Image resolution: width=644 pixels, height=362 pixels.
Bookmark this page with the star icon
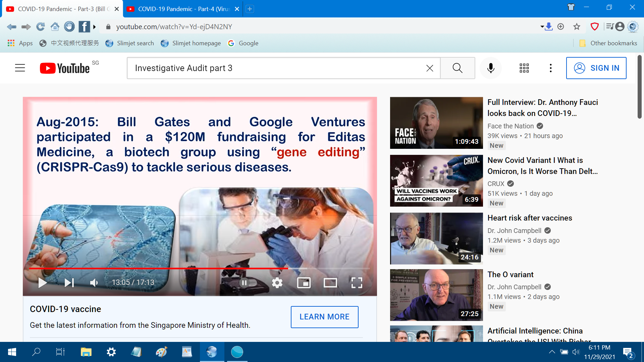coord(577,26)
